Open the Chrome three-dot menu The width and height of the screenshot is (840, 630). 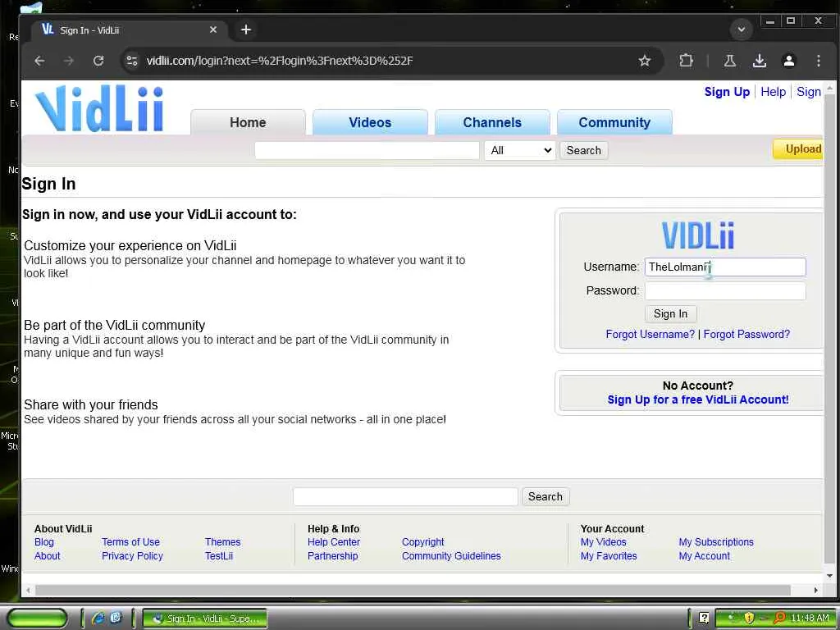(x=818, y=61)
